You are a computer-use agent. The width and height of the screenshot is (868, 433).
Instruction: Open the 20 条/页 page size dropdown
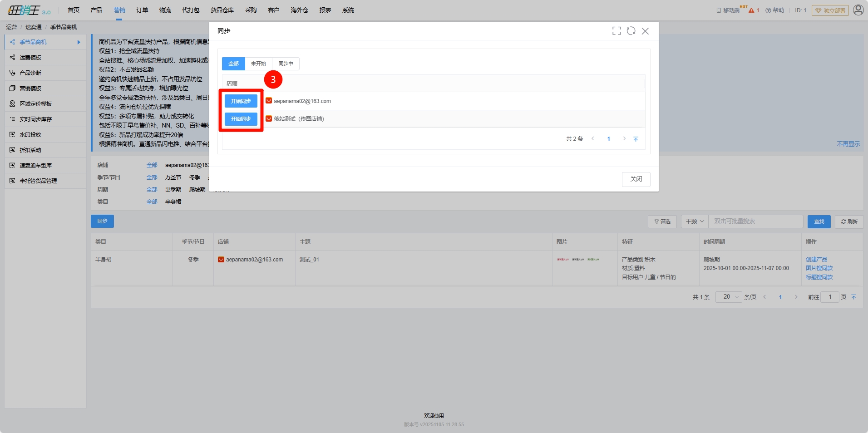729,297
